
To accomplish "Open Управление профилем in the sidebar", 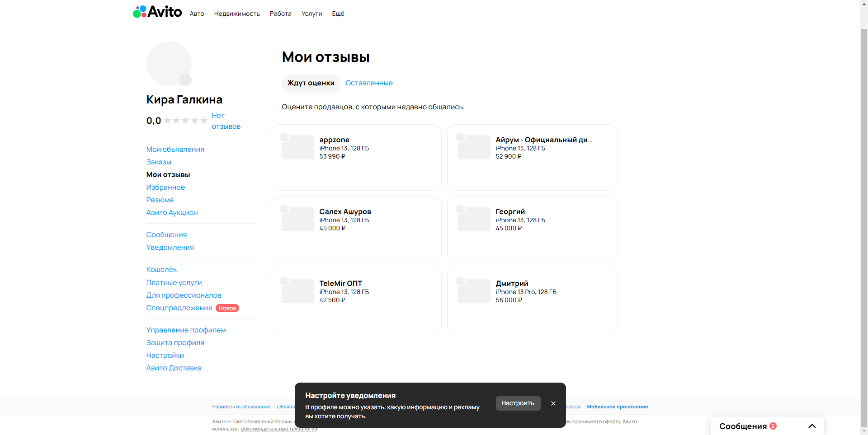I will [x=186, y=330].
